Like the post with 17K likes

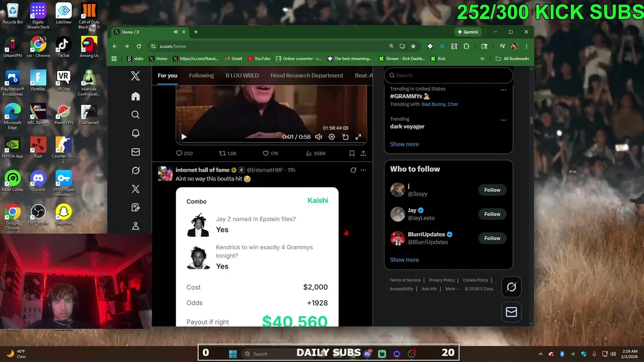point(270,153)
